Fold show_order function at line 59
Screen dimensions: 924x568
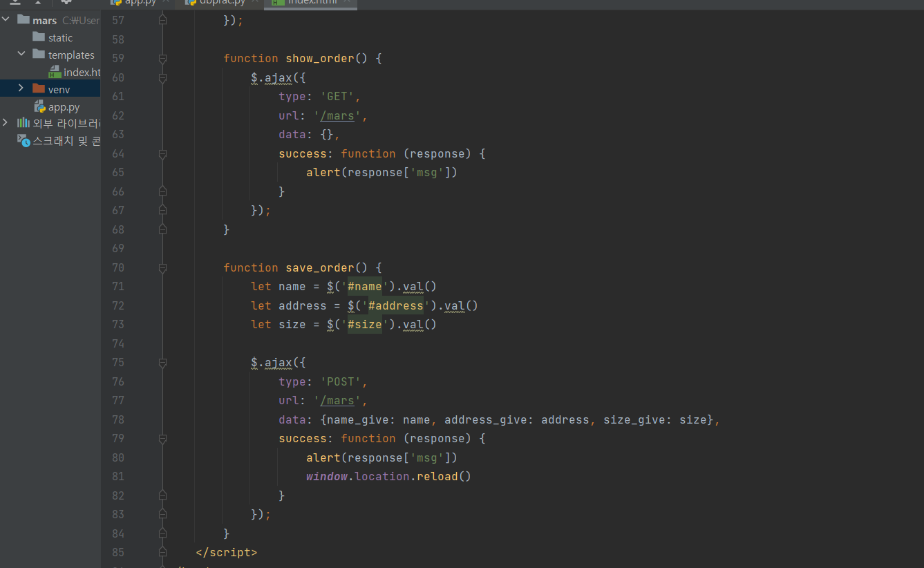(x=162, y=59)
